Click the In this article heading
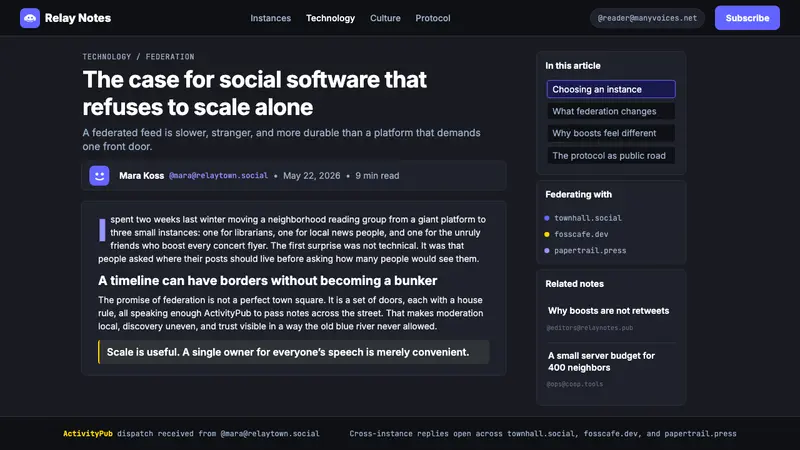800x450 pixels. [572, 66]
